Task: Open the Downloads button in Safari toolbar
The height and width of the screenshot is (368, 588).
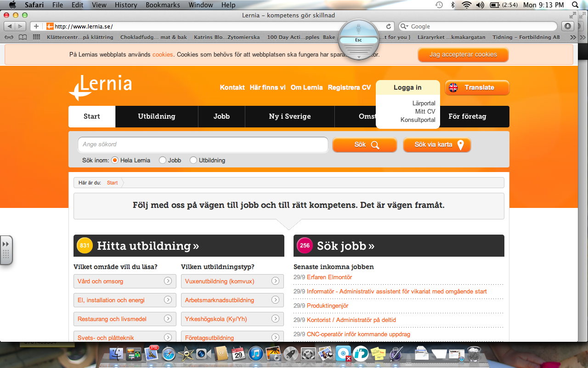Action: (568, 26)
